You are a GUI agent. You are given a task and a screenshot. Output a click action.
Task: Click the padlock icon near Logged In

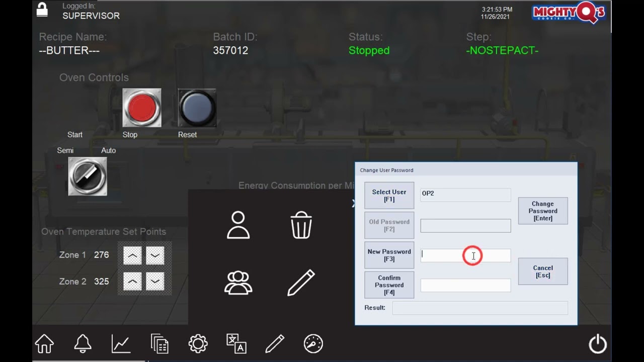click(x=42, y=10)
